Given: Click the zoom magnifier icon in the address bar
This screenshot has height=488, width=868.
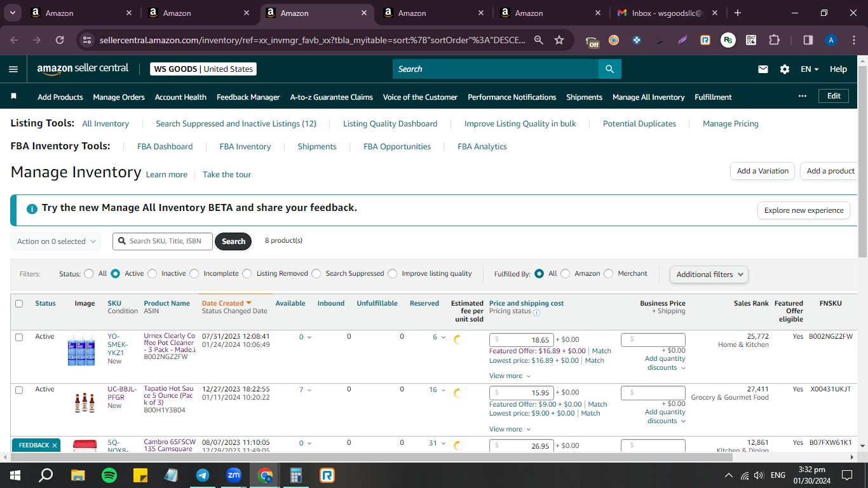Looking at the screenshot, I should tap(539, 40).
